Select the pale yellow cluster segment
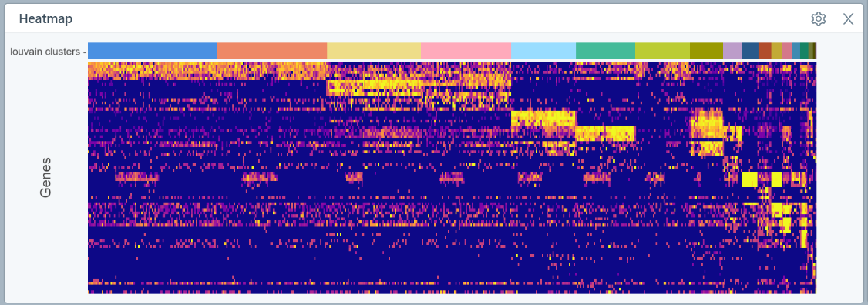 pyautogui.click(x=374, y=50)
